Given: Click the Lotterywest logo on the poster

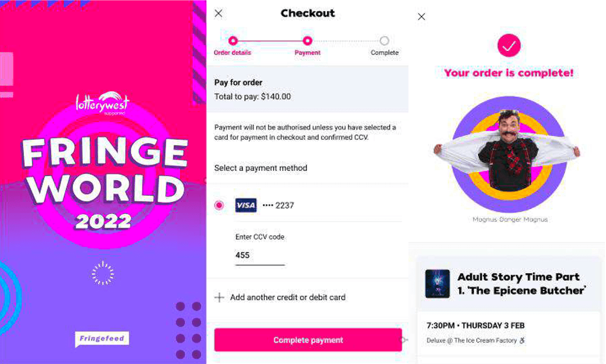Looking at the screenshot, I should click(x=103, y=103).
